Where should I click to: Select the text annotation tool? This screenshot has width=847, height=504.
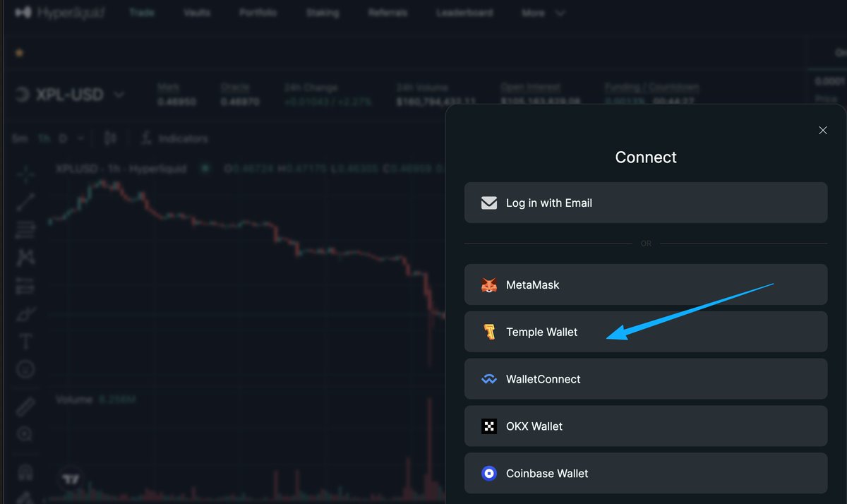(25, 341)
